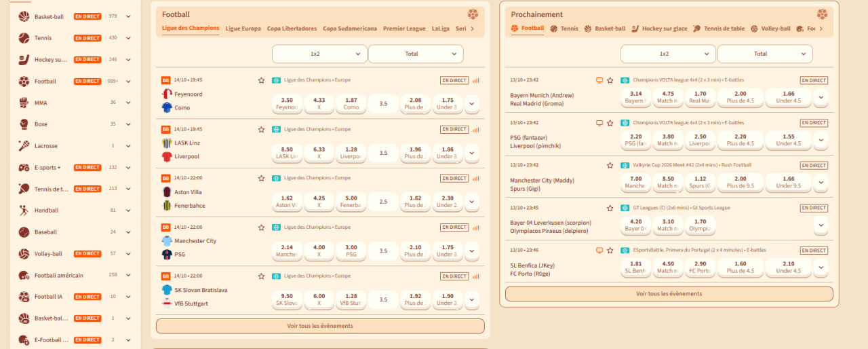Click the Hockey sur glace sidebar icon
868x349 pixels.
(24, 60)
